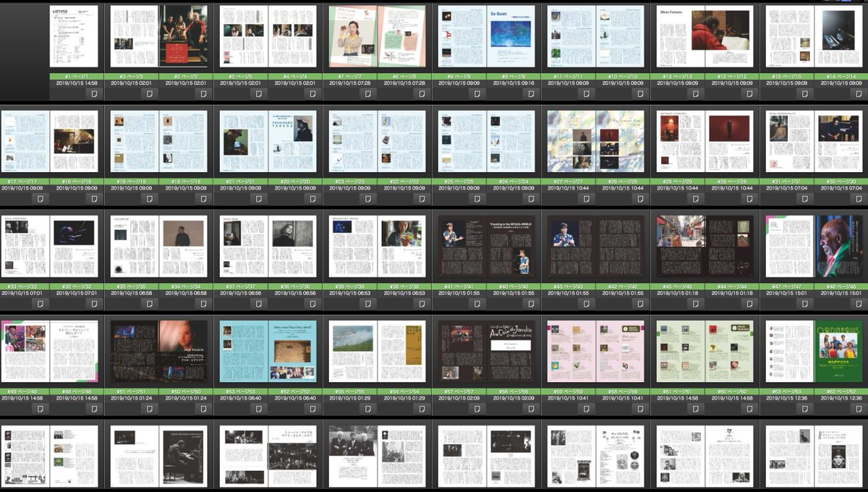Open the note icon under #13 ページ13
Image resolution: width=868 pixels, height=492 pixels.
point(695,93)
